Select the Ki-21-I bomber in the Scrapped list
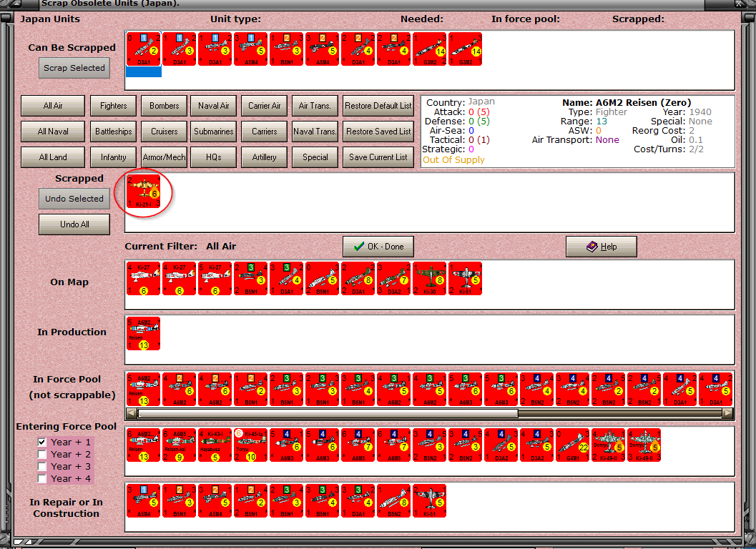 click(144, 192)
